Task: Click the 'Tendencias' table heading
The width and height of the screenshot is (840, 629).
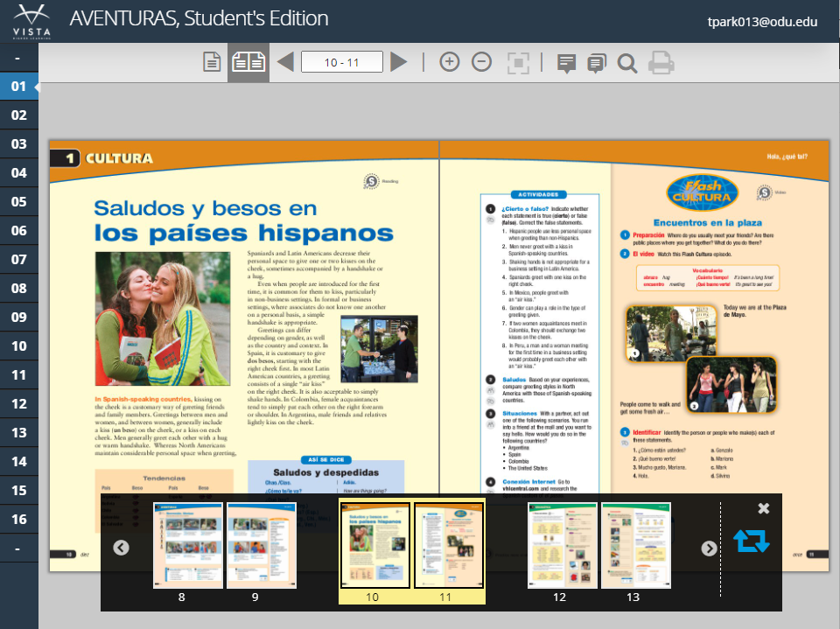Action: (x=164, y=478)
